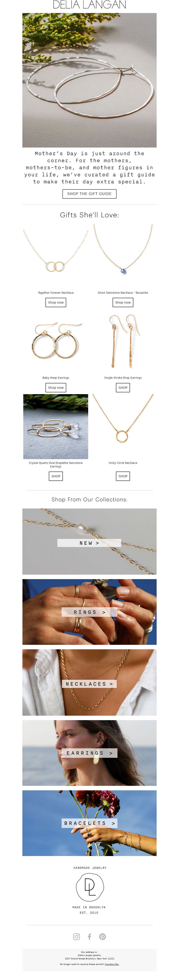Click the DL circular logo emblem

90,887
